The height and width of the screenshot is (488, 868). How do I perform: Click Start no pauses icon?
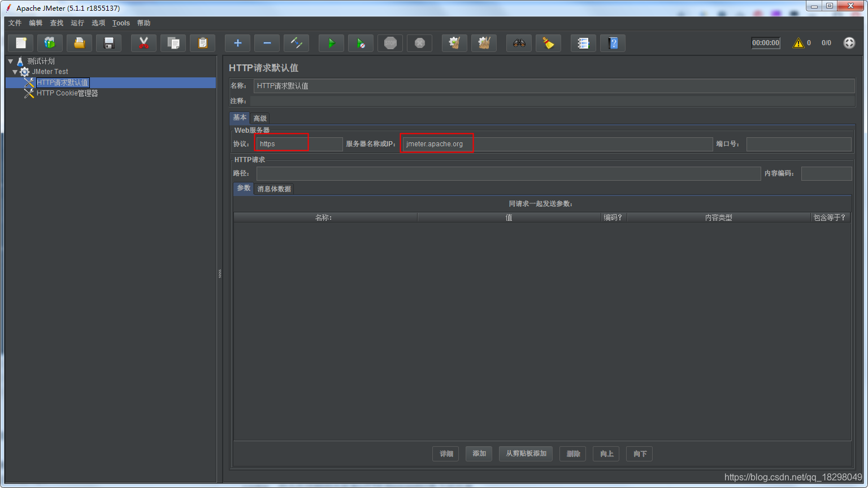(x=361, y=43)
